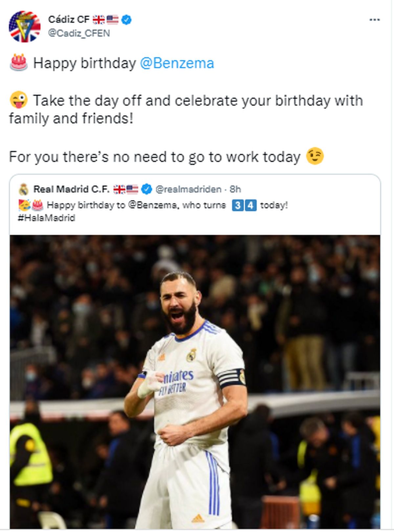
Task: Click the Real Madrid crest avatar
Action: (24, 189)
